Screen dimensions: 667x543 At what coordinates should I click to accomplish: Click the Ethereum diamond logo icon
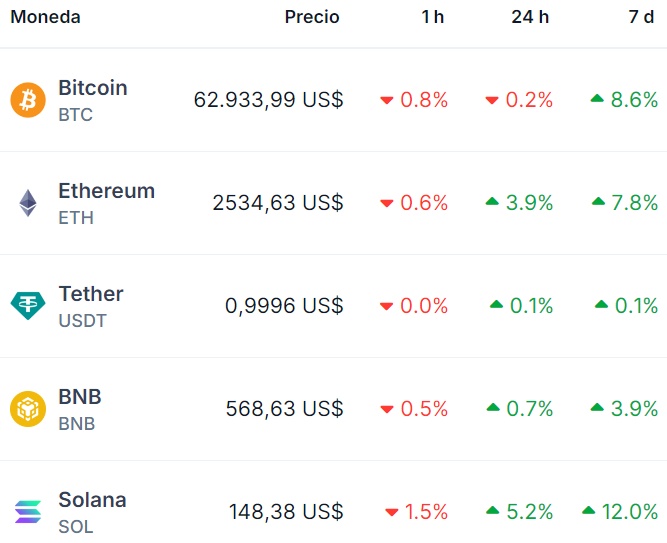(28, 203)
